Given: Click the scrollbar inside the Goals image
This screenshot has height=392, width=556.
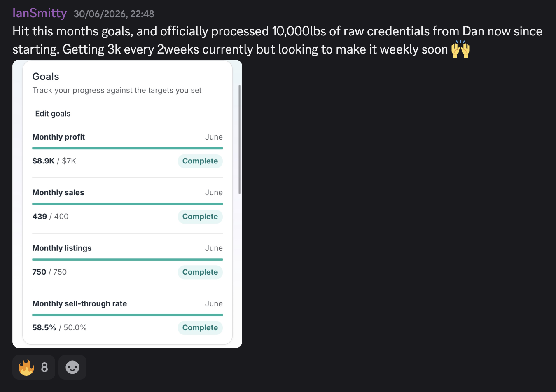Looking at the screenshot, I should pos(239,139).
